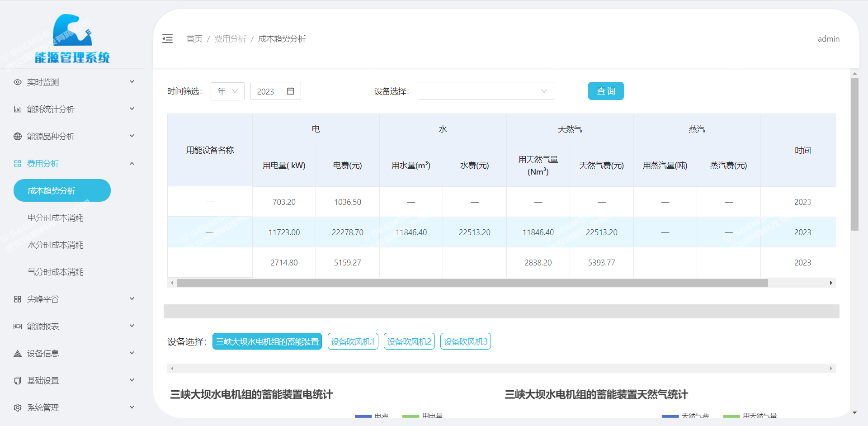Image resolution: width=868 pixels, height=426 pixels.
Task: Click the cell value 5393.77
Action: tap(601, 263)
